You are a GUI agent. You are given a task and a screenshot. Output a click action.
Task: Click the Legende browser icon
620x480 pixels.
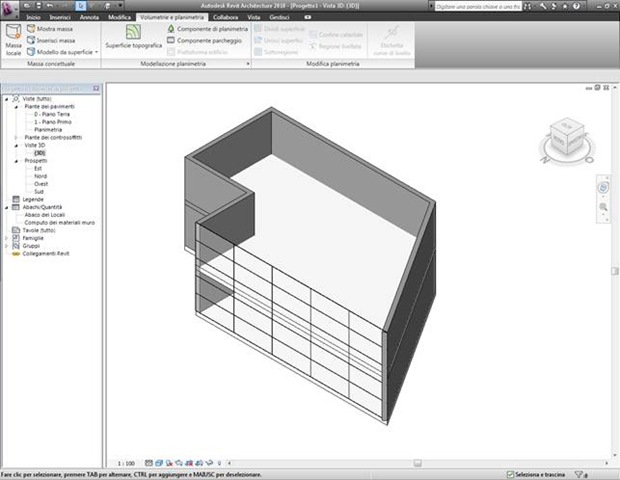pyautogui.click(x=16, y=199)
